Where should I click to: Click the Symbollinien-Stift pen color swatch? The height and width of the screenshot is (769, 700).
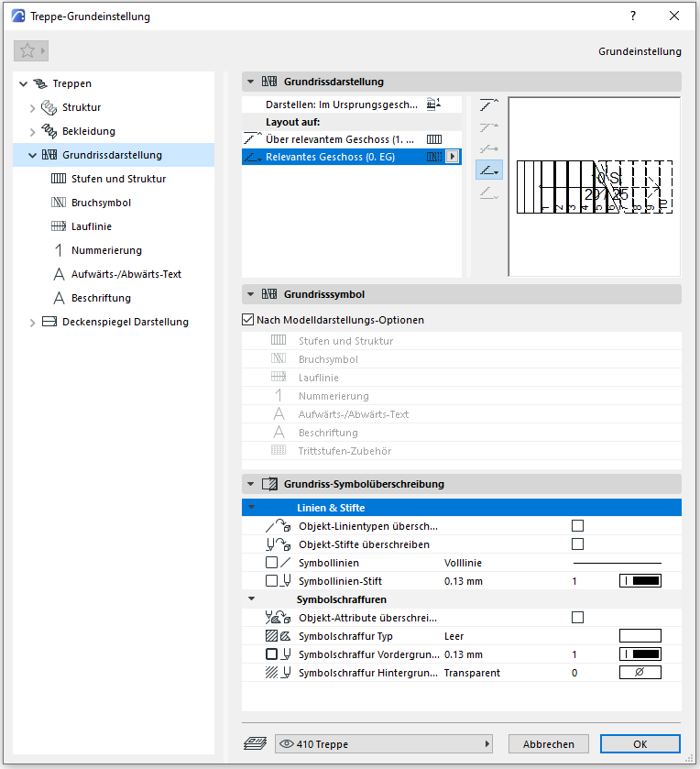[640, 581]
